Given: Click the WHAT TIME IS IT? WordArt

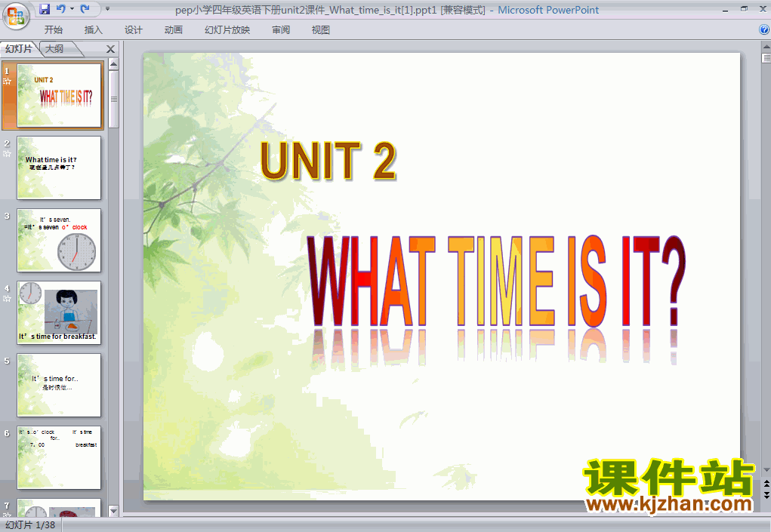Looking at the screenshot, I should tap(495, 281).
